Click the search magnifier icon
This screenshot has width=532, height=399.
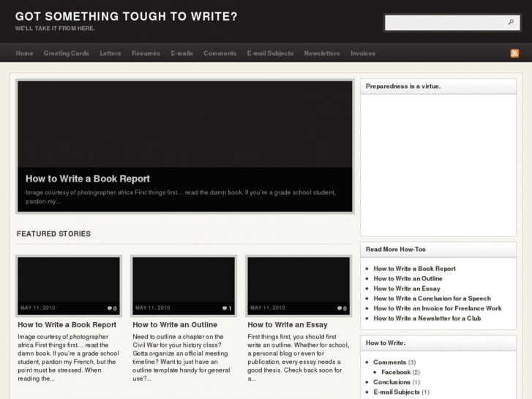pyautogui.click(x=511, y=23)
